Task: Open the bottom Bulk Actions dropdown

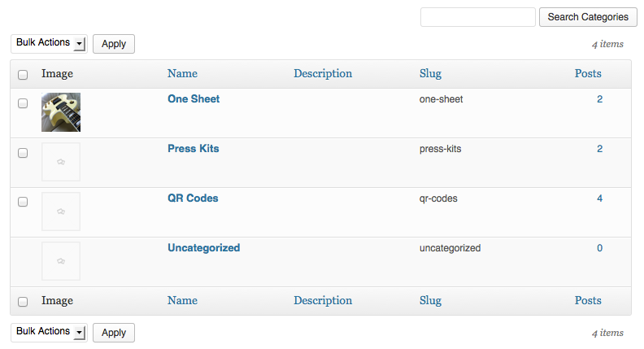Action: tap(49, 332)
